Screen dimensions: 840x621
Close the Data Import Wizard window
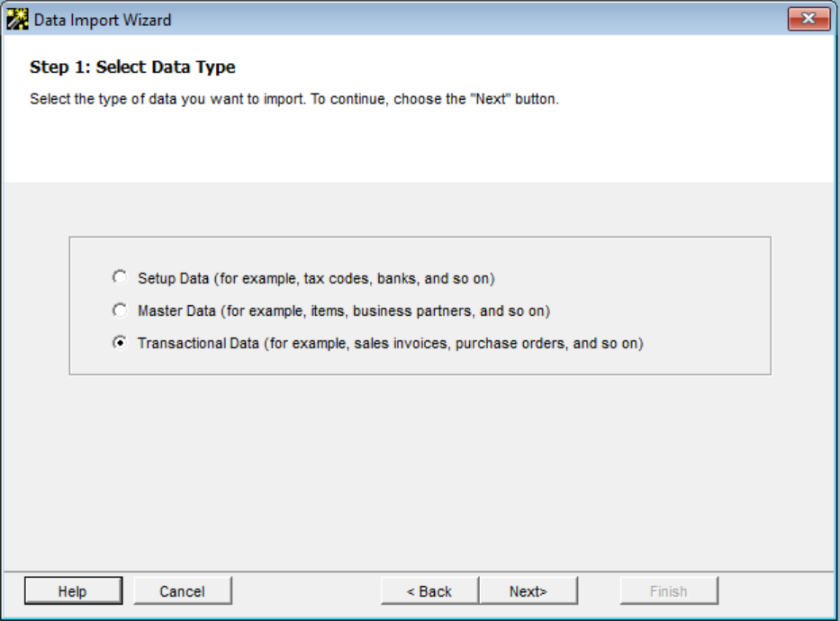pos(808,19)
